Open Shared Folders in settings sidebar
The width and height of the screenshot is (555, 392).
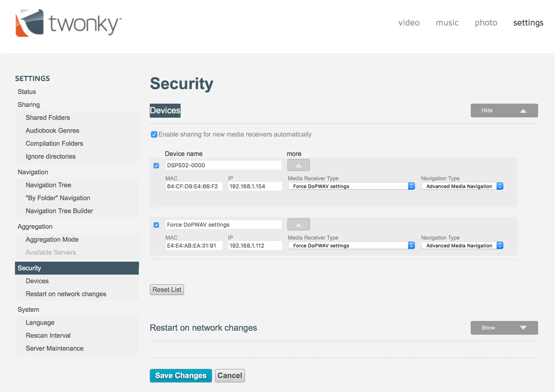click(x=48, y=118)
